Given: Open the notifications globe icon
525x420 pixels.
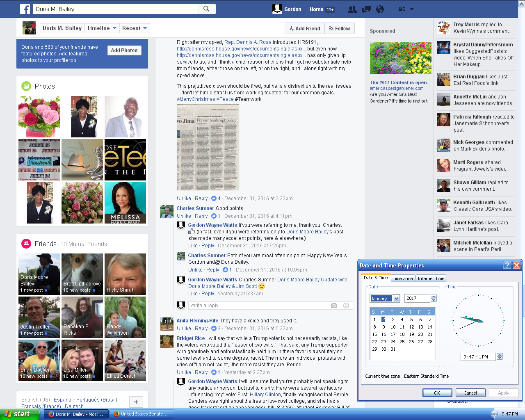Looking at the screenshot, I should point(380,9).
